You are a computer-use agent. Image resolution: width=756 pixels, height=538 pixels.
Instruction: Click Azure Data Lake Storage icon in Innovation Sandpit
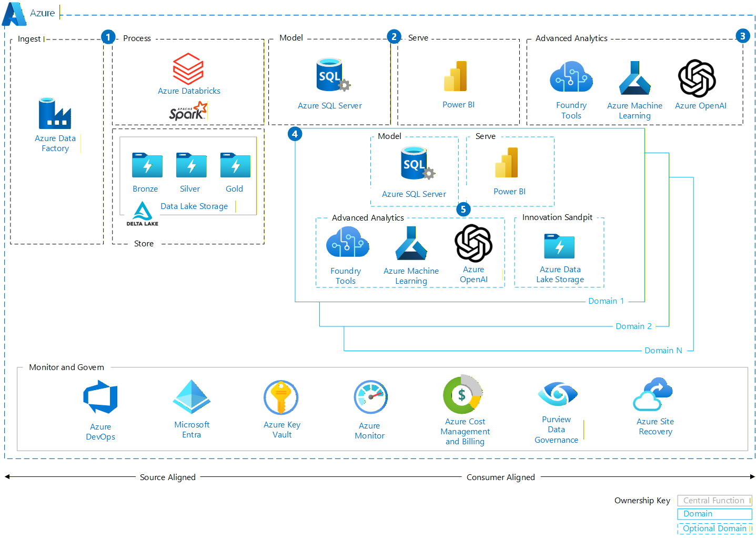tap(559, 246)
